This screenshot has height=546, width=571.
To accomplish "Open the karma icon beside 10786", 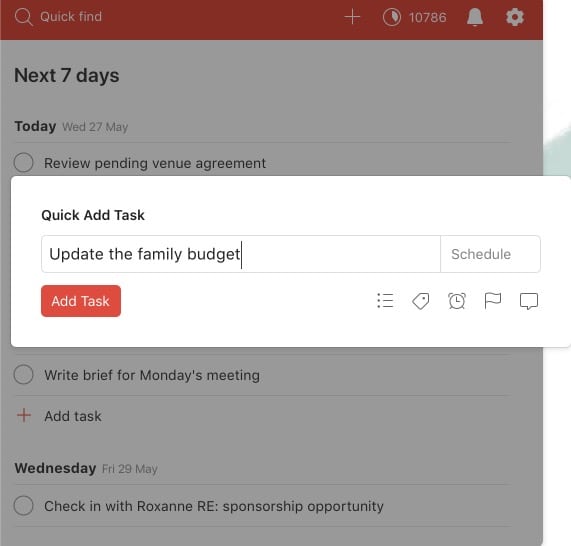I will pos(391,17).
